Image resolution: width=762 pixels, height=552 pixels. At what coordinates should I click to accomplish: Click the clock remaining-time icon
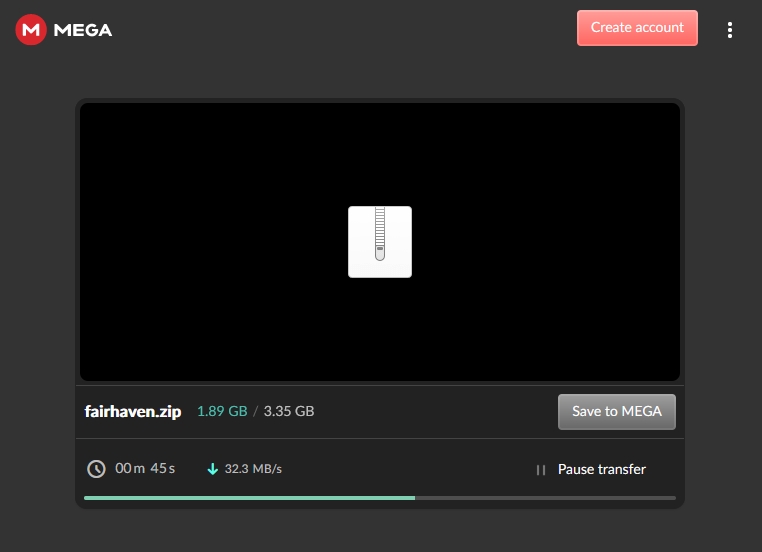(x=96, y=469)
